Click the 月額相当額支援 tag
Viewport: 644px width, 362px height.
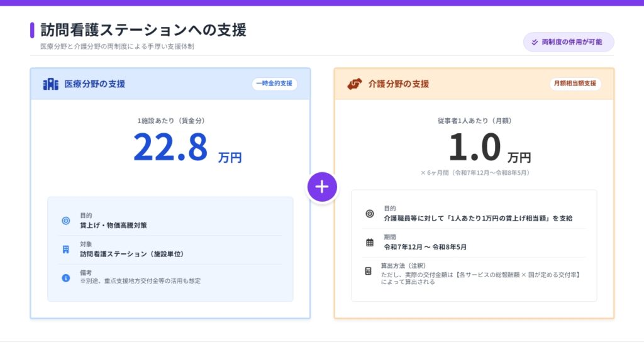(x=575, y=84)
